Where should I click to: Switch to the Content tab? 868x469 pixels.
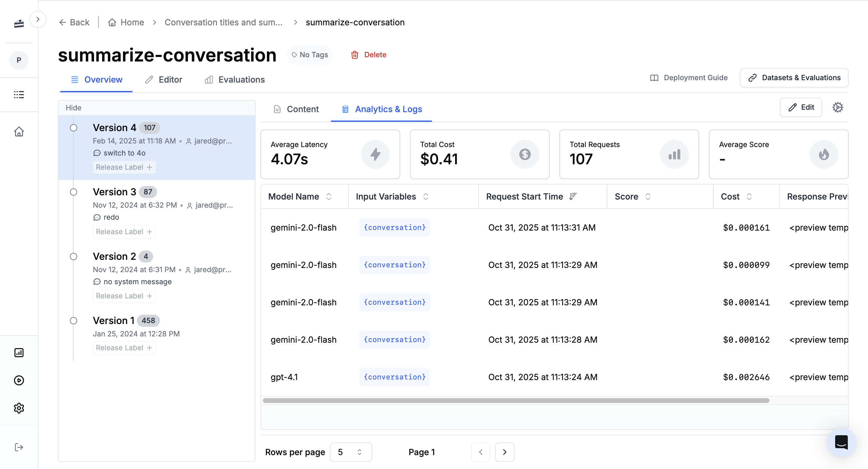(296, 109)
